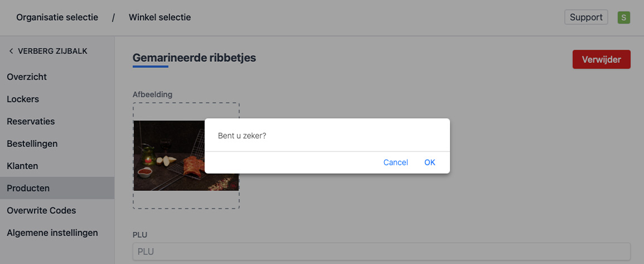This screenshot has width=644, height=264.
Task: Go to Overzicht in the sidebar
Action: pyautogui.click(x=27, y=77)
